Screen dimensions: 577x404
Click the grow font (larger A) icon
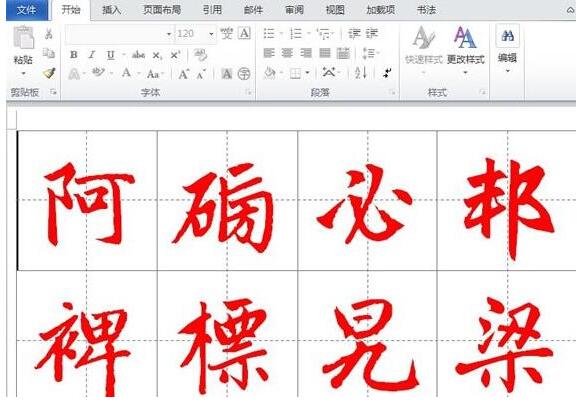click(x=183, y=74)
